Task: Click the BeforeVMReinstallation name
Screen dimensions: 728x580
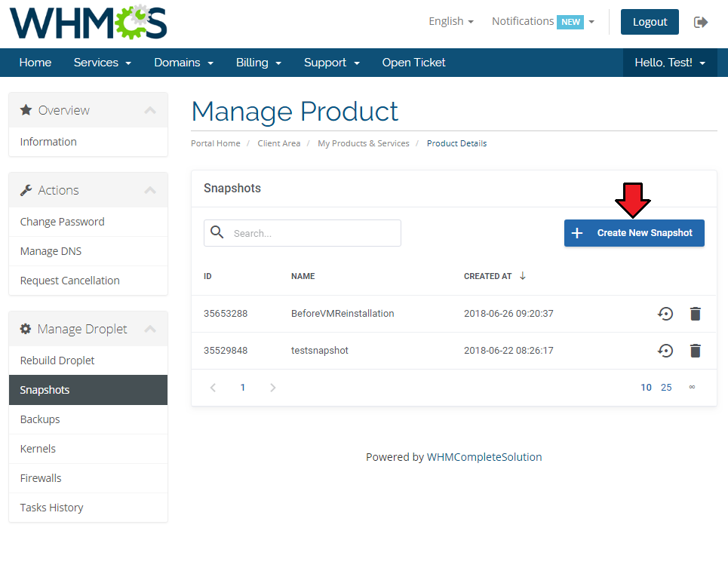Action: point(342,314)
